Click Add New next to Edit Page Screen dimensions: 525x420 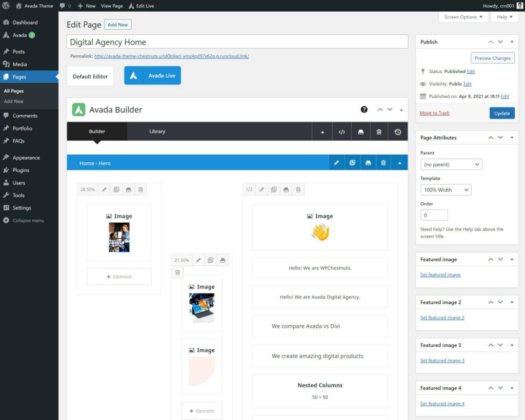117,25
